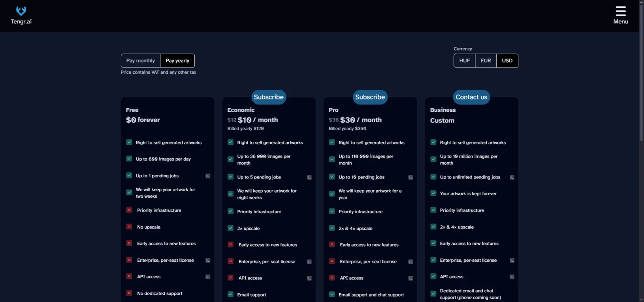
Task: Click green check beside Economic Email support
Action: coord(231,294)
